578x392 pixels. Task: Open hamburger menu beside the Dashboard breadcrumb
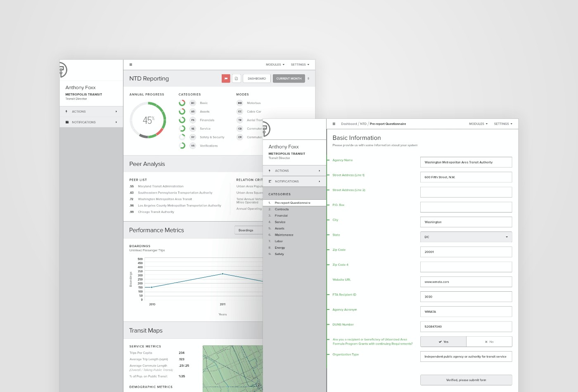334,124
